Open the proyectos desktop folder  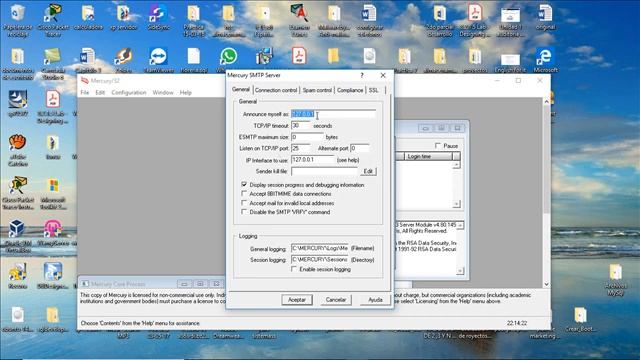coord(475,57)
